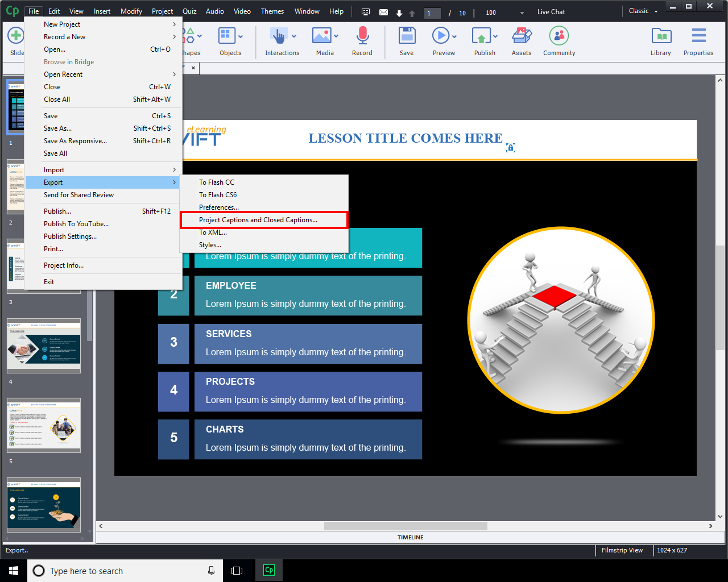Click the Objects toolbar icon
This screenshot has width=728, height=582.
point(226,36)
